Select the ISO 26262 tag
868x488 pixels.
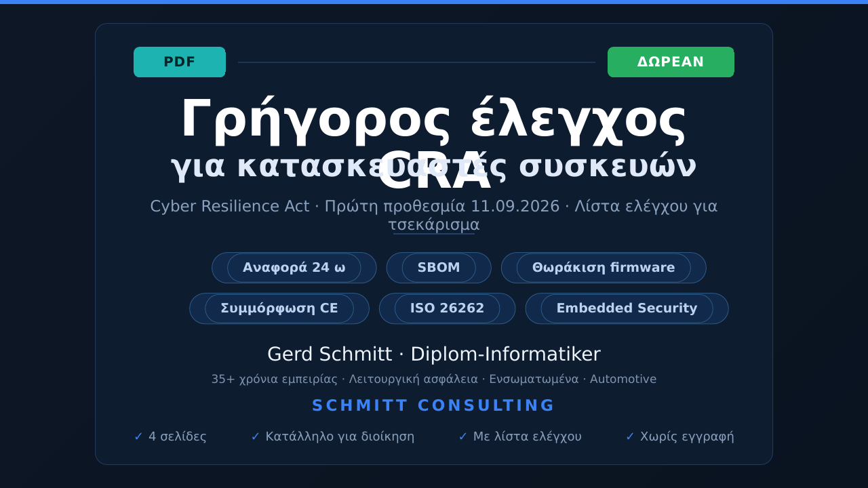pos(447,308)
